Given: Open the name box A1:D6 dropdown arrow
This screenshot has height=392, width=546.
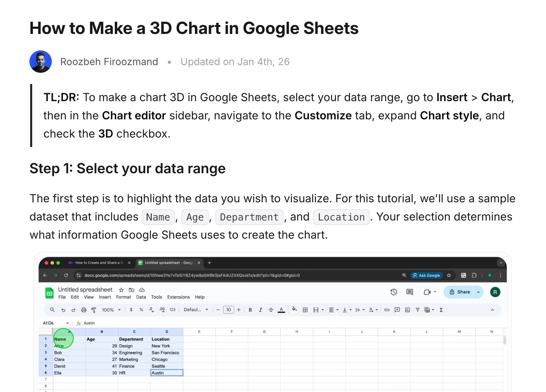Looking at the screenshot, I should (x=68, y=323).
